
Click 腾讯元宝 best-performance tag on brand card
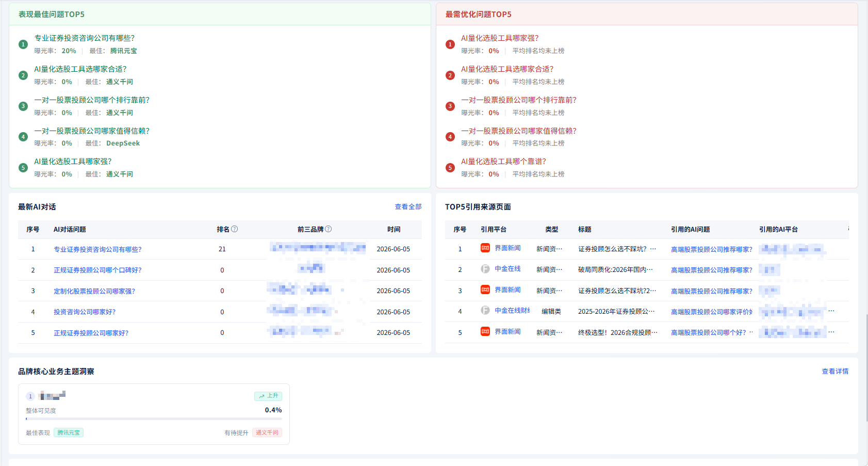click(x=69, y=432)
